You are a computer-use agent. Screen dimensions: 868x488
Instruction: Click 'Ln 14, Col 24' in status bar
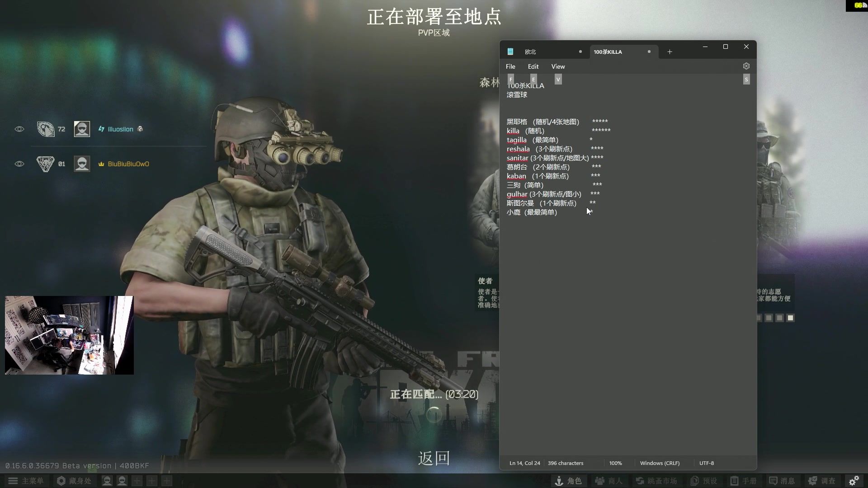(524, 463)
